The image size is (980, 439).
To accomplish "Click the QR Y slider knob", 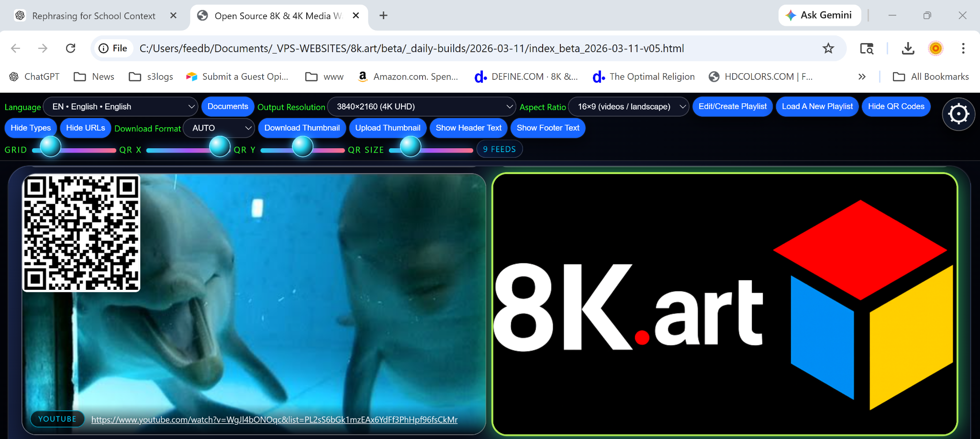I will pos(302,147).
